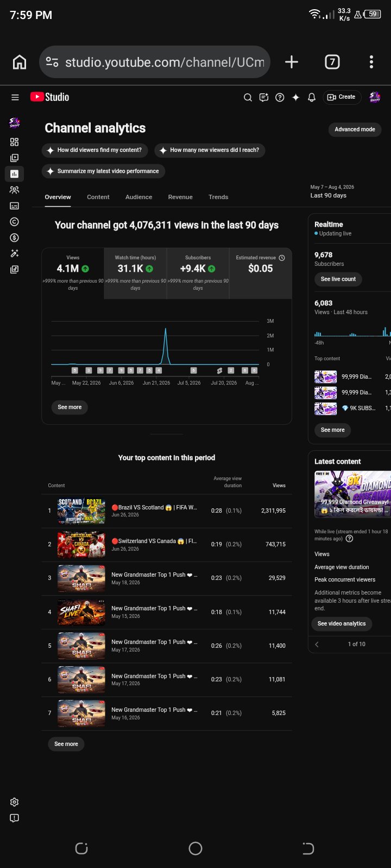Image resolution: width=391 pixels, height=868 pixels.
Task: Switch to the Trends tab
Action: pos(218,197)
